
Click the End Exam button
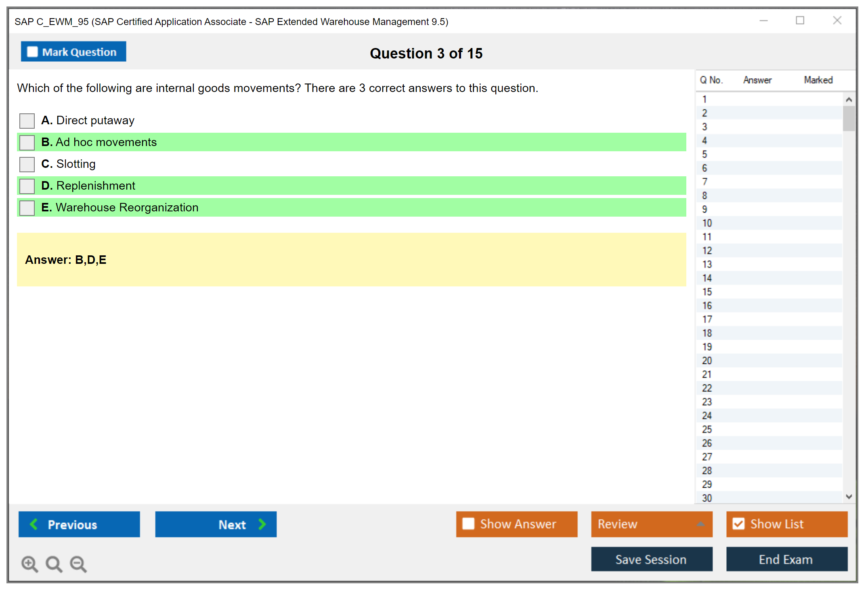(786, 559)
